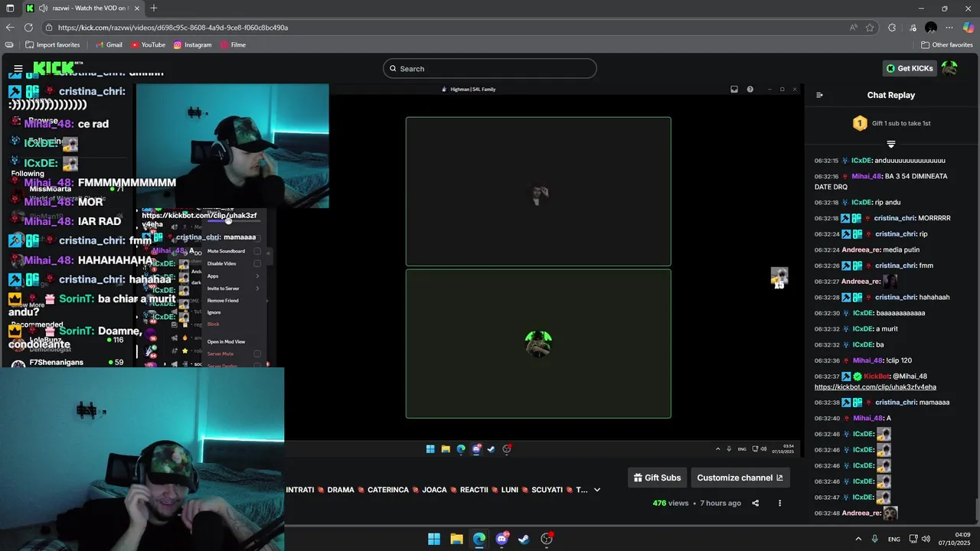Click inside the Kick Search field
Viewport: 980px width, 551px height.
[x=490, y=69]
